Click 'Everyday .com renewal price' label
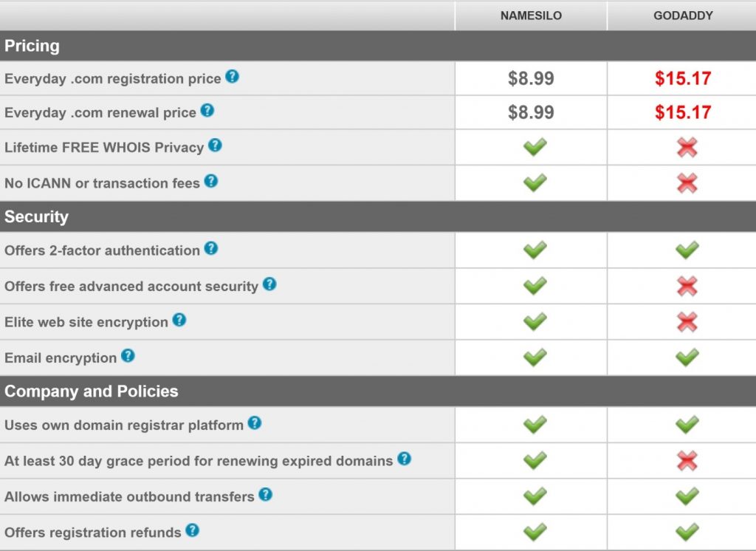 100,113
